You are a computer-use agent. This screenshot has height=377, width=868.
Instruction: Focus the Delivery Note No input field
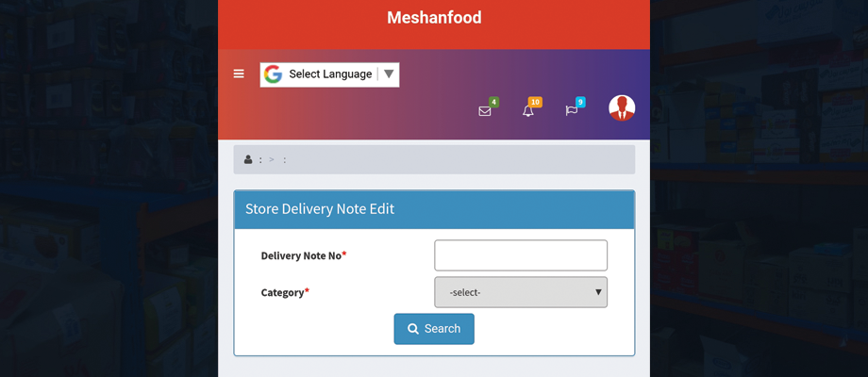pyautogui.click(x=521, y=255)
